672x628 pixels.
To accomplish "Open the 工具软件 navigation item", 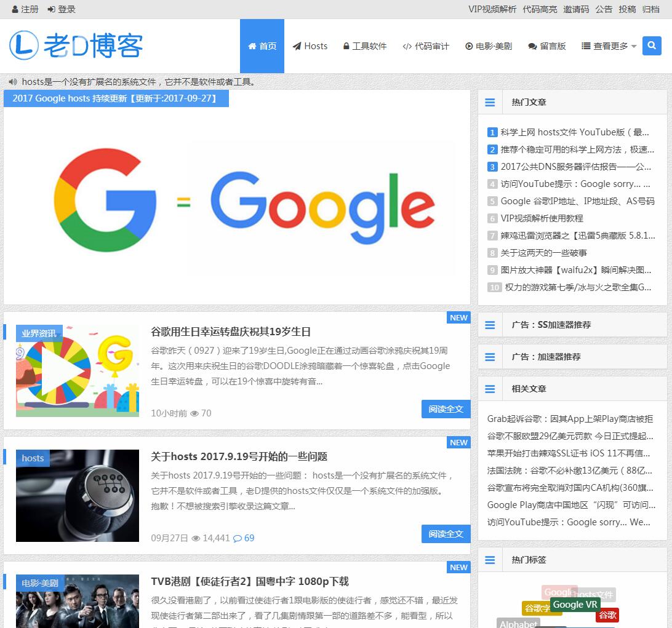I will point(365,46).
